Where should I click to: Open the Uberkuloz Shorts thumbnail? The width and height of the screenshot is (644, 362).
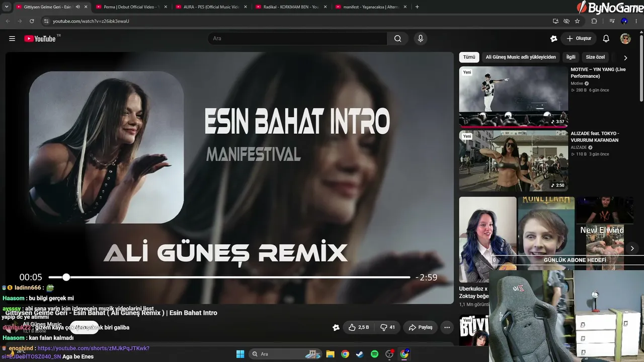pos(488,239)
